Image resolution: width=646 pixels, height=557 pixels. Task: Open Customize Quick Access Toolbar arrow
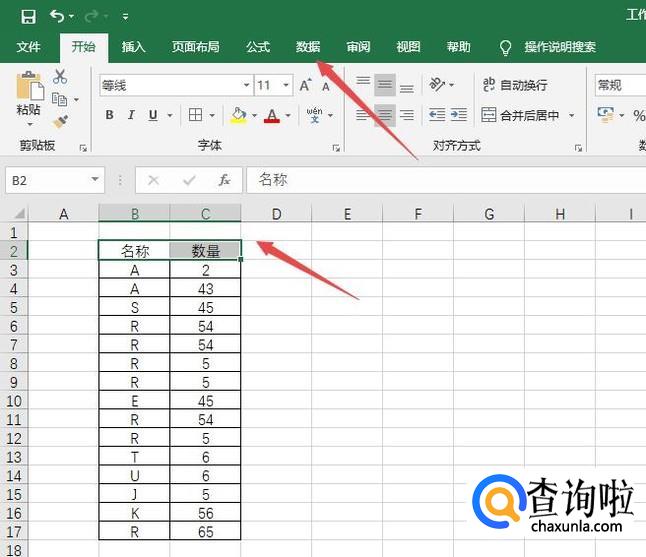(125, 17)
